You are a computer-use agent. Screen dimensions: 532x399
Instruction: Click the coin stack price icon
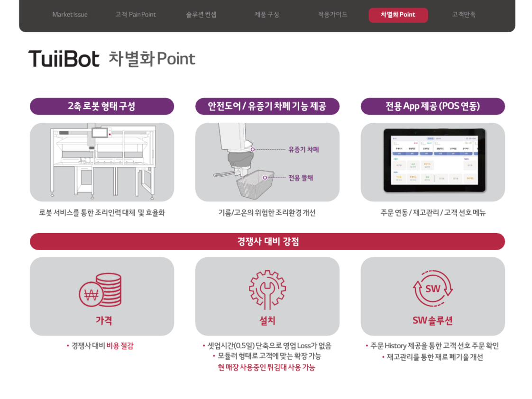101,290
